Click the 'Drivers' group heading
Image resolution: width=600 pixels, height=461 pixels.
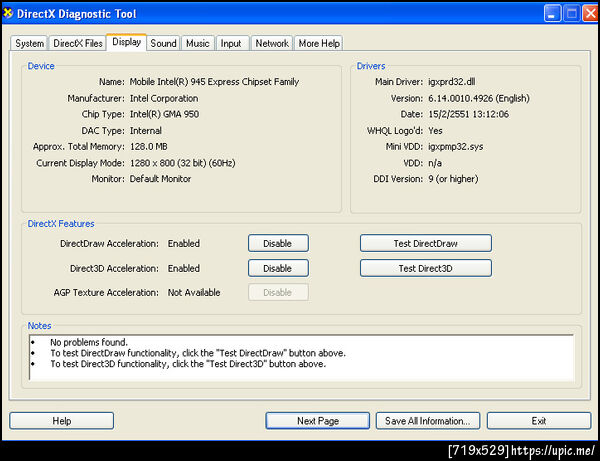[371, 66]
